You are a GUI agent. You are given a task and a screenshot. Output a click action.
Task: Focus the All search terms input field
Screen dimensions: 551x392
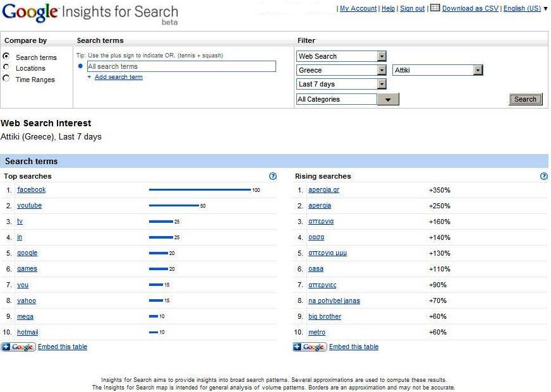[x=181, y=66]
